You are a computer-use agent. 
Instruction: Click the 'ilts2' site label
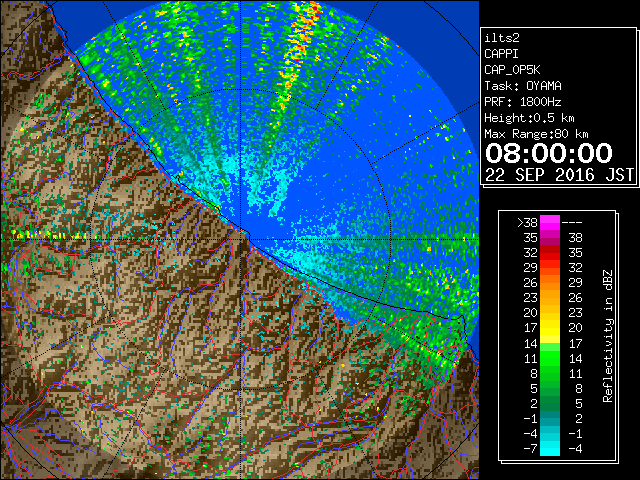click(x=502, y=38)
